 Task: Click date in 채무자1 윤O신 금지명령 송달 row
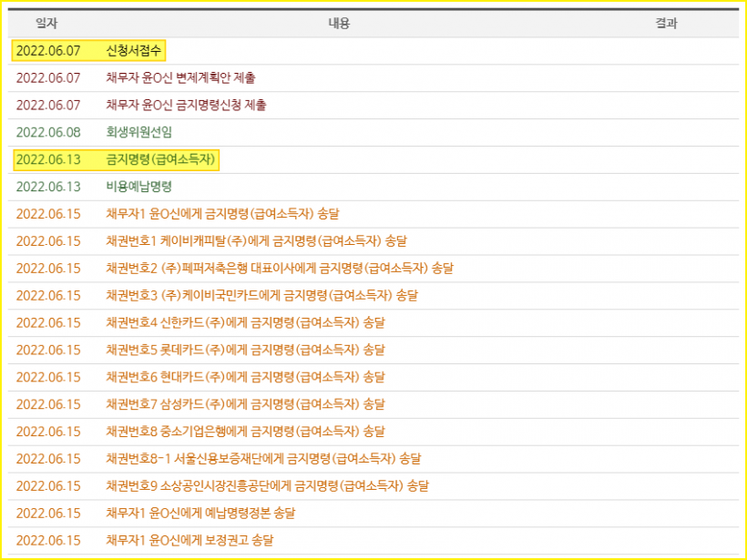[48, 214]
